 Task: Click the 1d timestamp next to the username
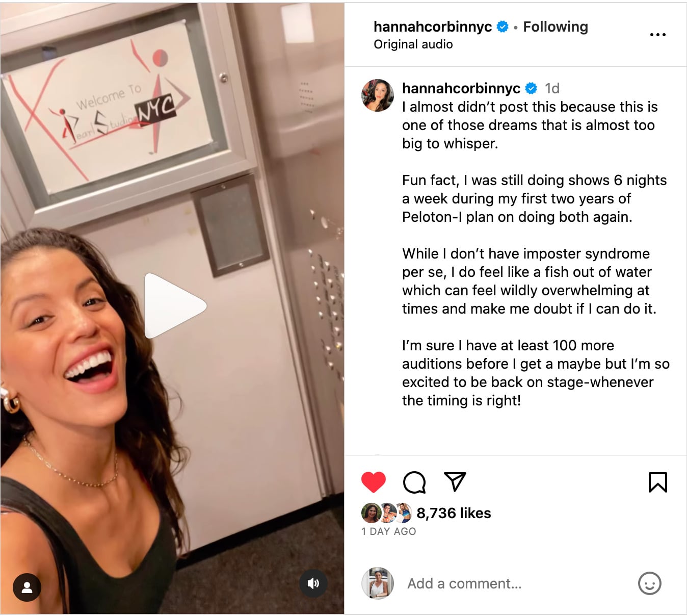tap(551, 88)
